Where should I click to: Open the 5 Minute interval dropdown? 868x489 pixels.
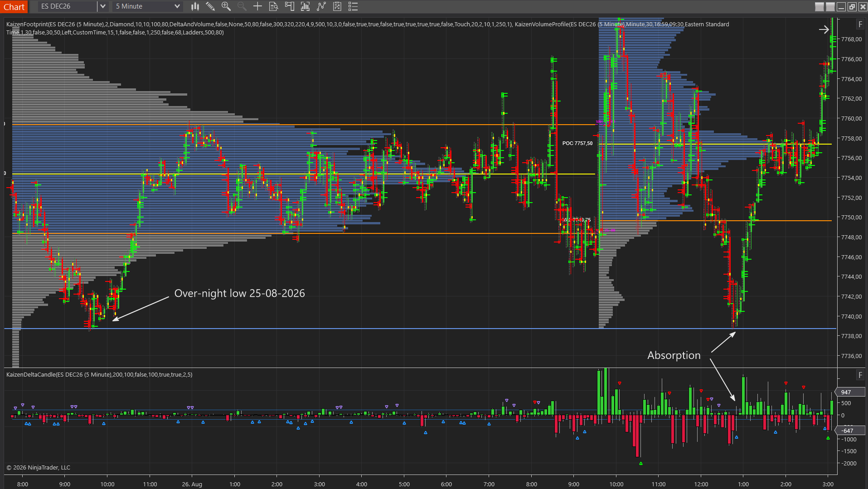pyautogui.click(x=147, y=6)
